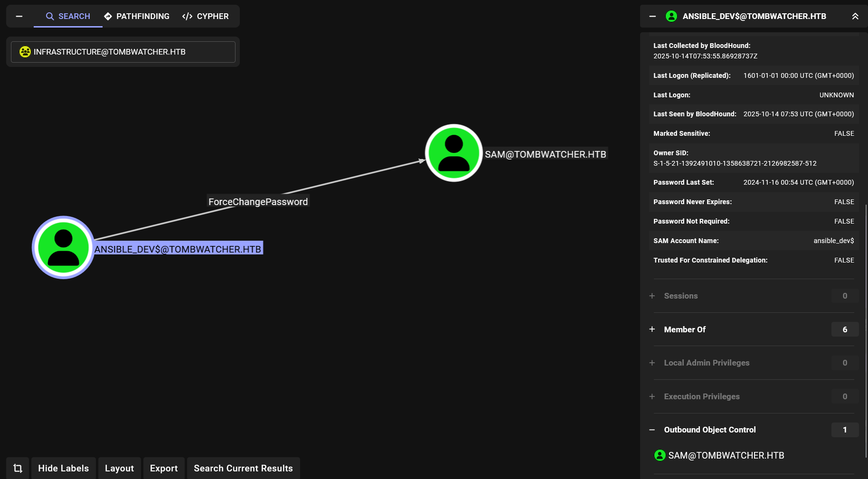Click the Export button

click(x=164, y=468)
